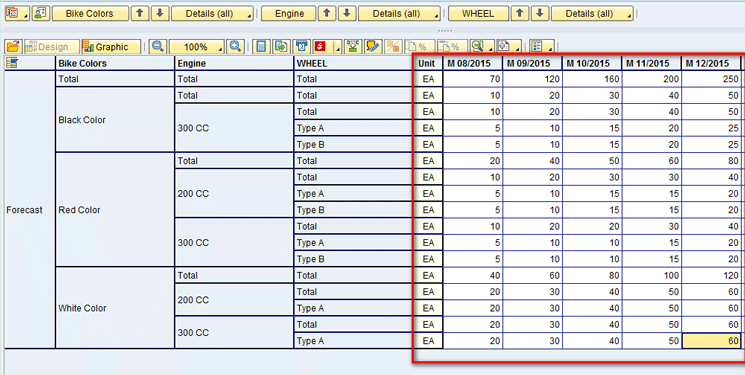
Task: Click the WHEEL column header in table
Action: coord(353,63)
